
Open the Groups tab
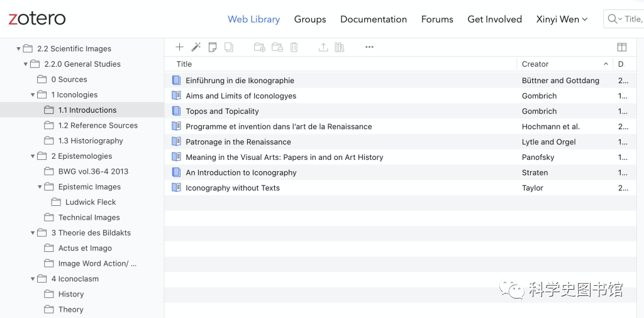click(x=310, y=20)
